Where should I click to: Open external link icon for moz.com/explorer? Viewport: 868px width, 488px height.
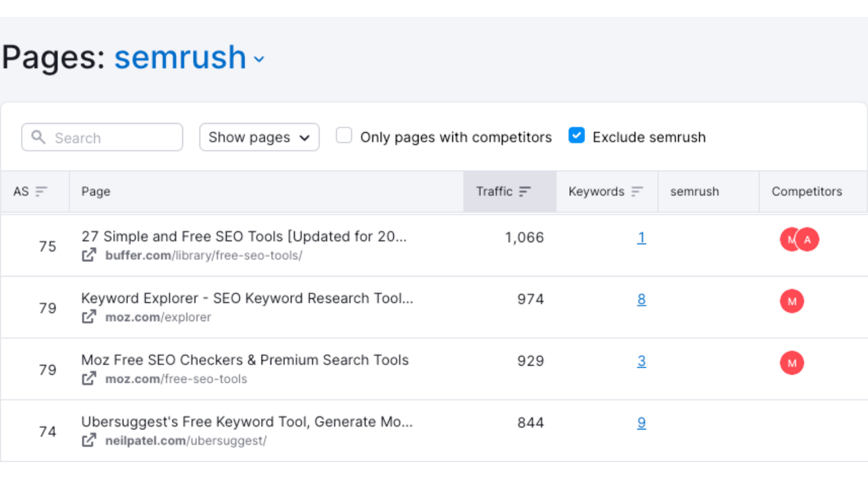pyautogui.click(x=89, y=317)
